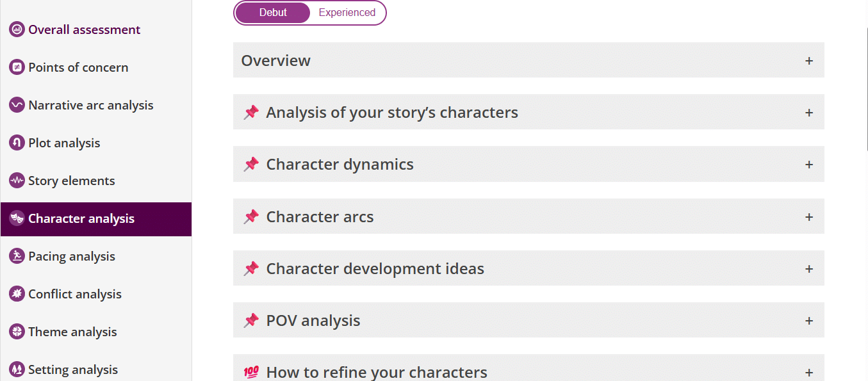Expand Character dynamics with the plus sign
Image resolution: width=868 pixels, height=381 pixels.
808,165
